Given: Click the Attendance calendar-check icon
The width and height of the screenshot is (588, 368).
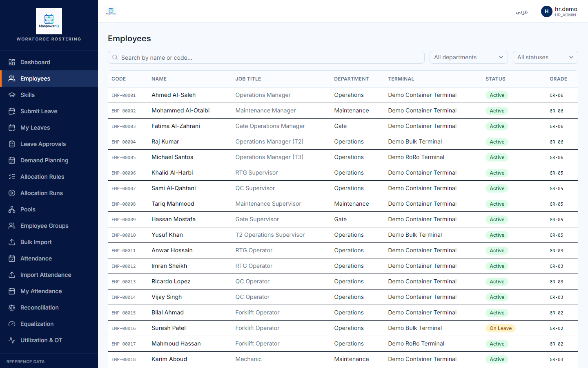Looking at the screenshot, I should [x=12, y=258].
